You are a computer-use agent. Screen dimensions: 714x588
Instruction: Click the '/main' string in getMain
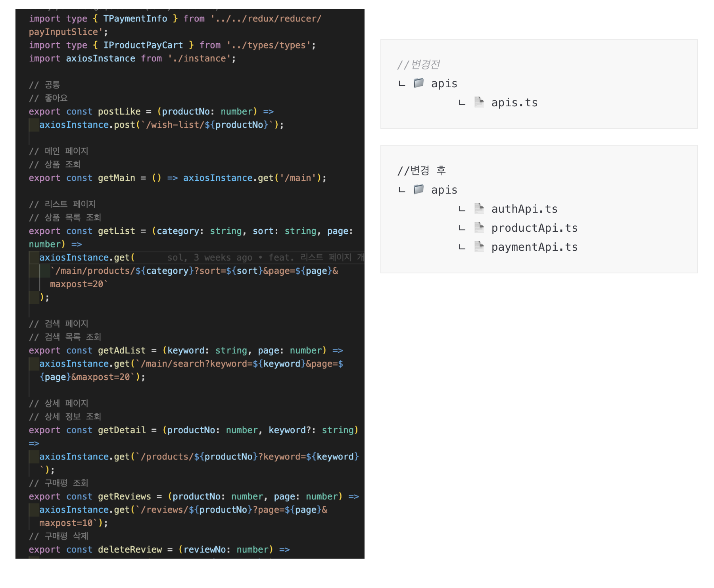[297, 178]
